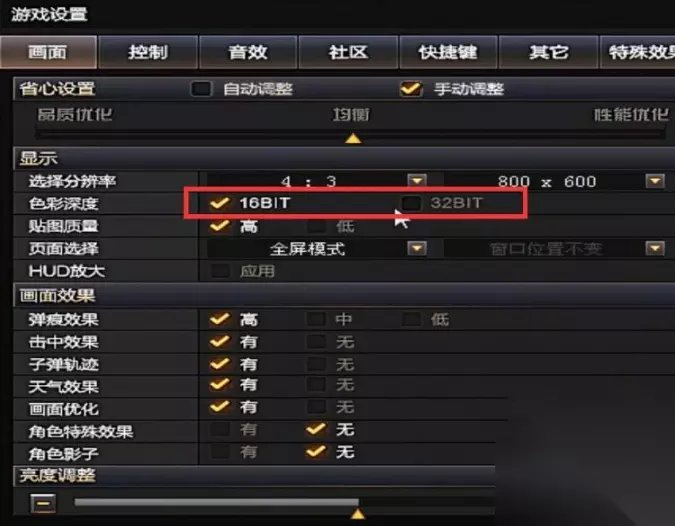Expand the 800 x 600 resolution dropdown
Viewport: 675px width, 526px height.
point(655,181)
